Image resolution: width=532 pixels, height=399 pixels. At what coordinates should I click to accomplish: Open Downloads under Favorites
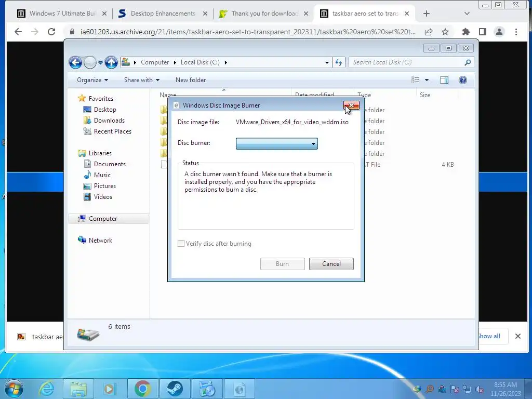point(109,121)
